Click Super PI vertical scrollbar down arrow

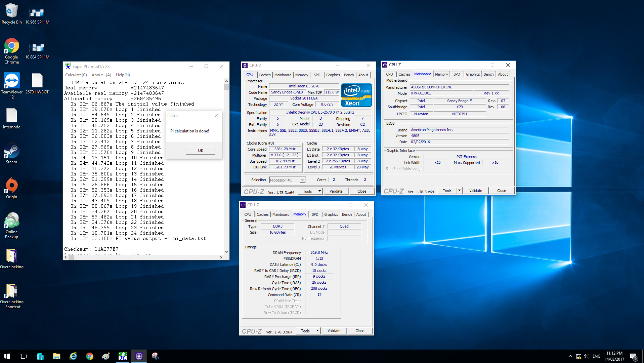pos(226,251)
